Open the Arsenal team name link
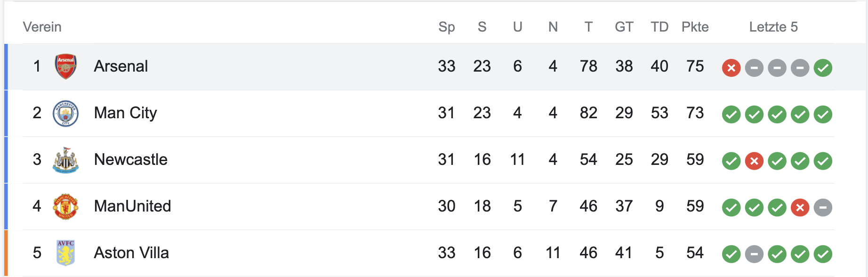The image size is (868, 277). point(121,66)
